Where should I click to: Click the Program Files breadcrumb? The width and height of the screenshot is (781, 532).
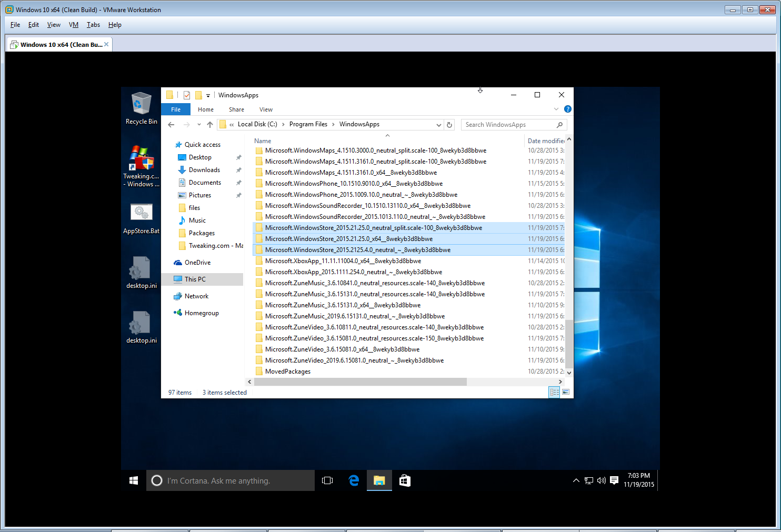308,124
